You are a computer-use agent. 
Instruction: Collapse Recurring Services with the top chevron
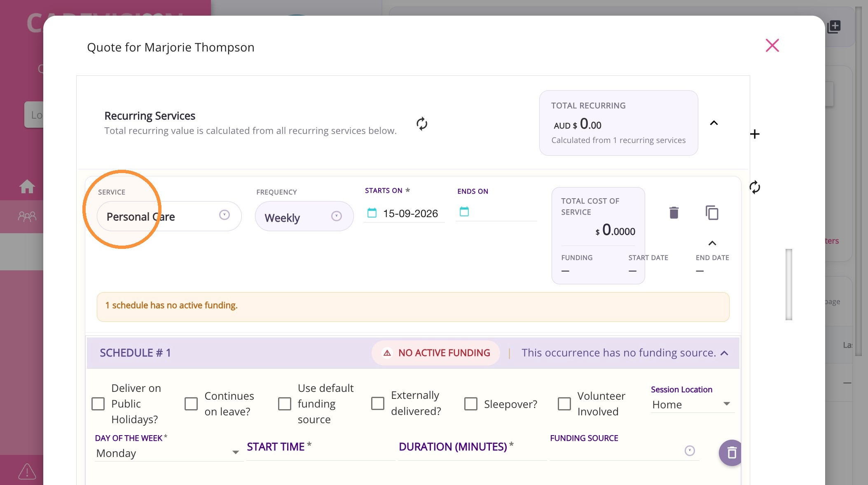pos(714,123)
